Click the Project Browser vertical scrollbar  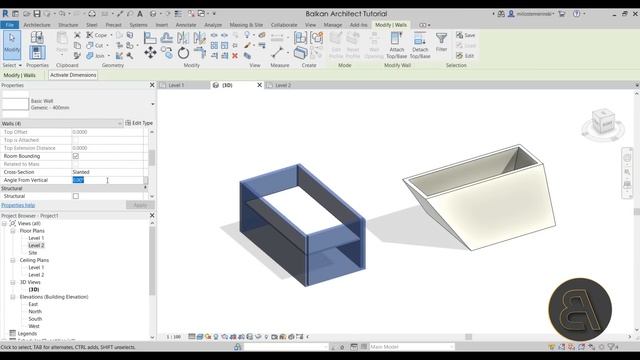[x=152, y=261]
